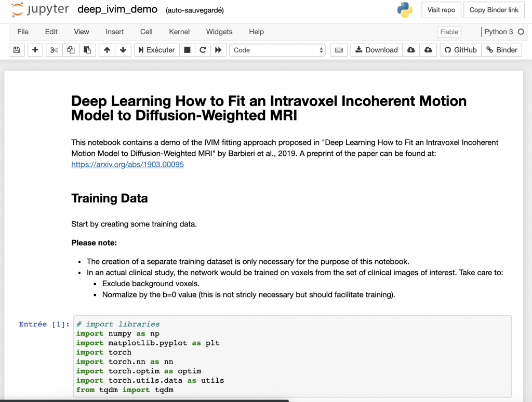Move selected cell up arrow
Viewport: 532px width, 402px height.
click(107, 50)
